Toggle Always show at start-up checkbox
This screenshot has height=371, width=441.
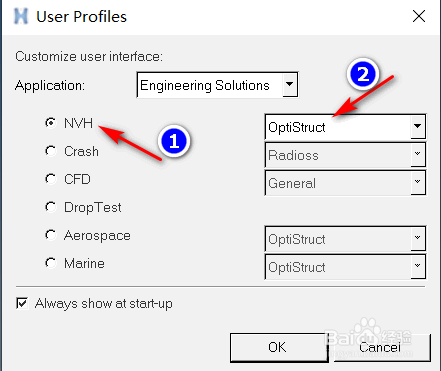pyautogui.click(x=22, y=304)
